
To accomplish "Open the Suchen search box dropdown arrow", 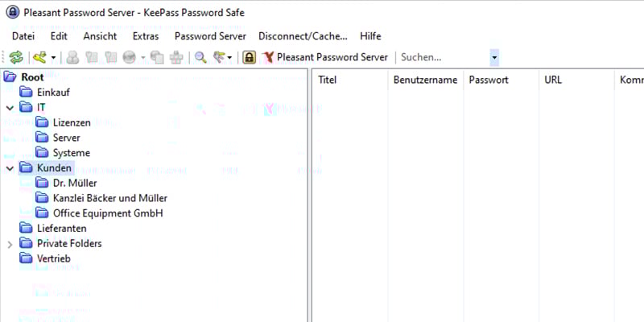I will coord(494,57).
